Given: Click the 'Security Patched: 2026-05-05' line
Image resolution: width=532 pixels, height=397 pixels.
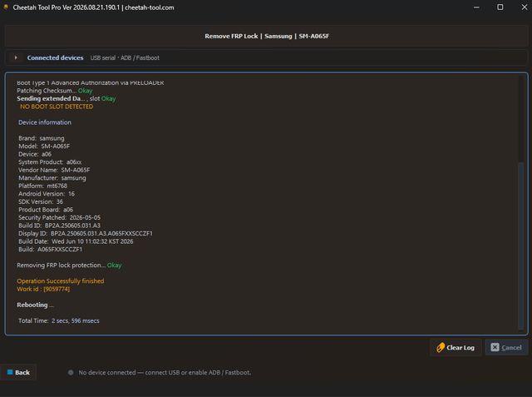Looking at the screenshot, I should click(59, 217).
